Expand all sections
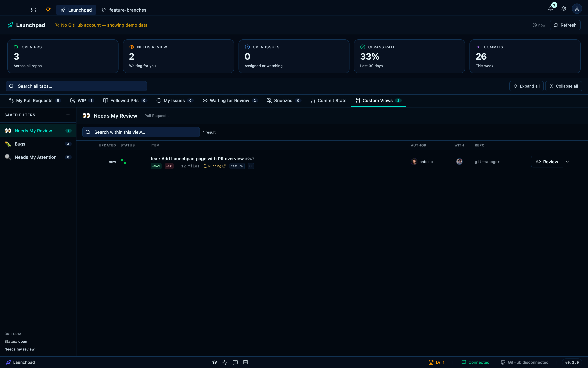The width and height of the screenshot is (588, 368). 526,86
